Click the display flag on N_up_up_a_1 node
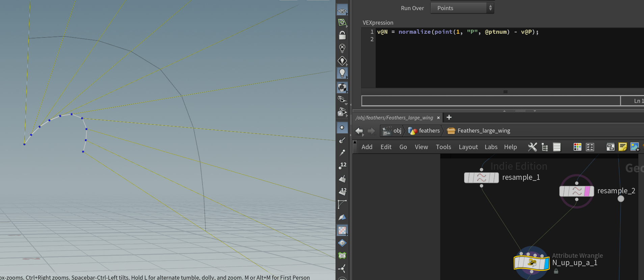 [546, 263]
